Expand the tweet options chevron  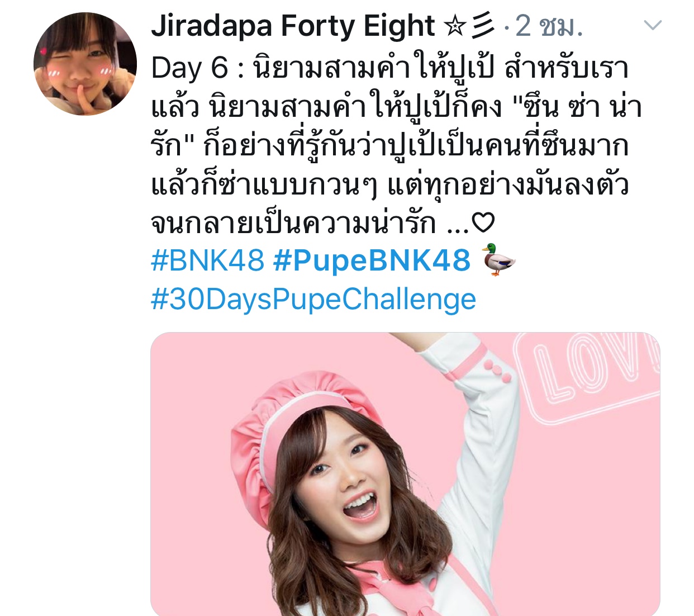click(x=653, y=26)
